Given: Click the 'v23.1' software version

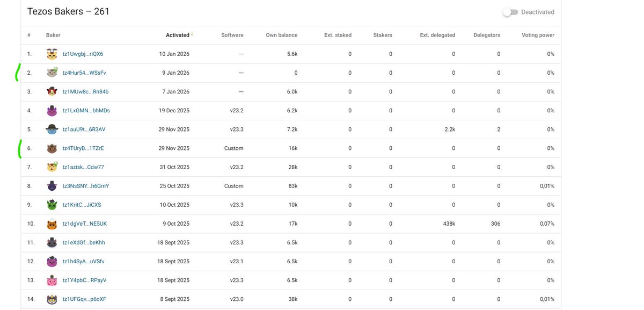Looking at the screenshot, I should point(237,261).
